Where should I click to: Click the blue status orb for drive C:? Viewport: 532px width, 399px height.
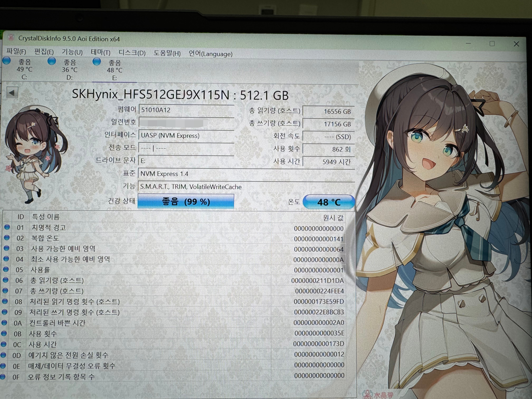coord(6,60)
